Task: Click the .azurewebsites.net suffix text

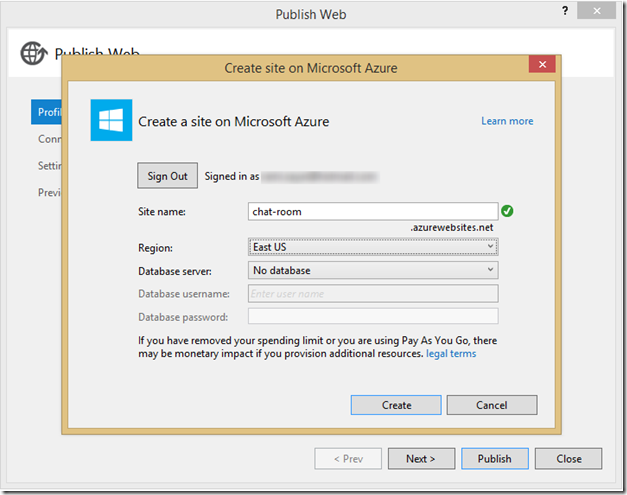Action: point(451,227)
